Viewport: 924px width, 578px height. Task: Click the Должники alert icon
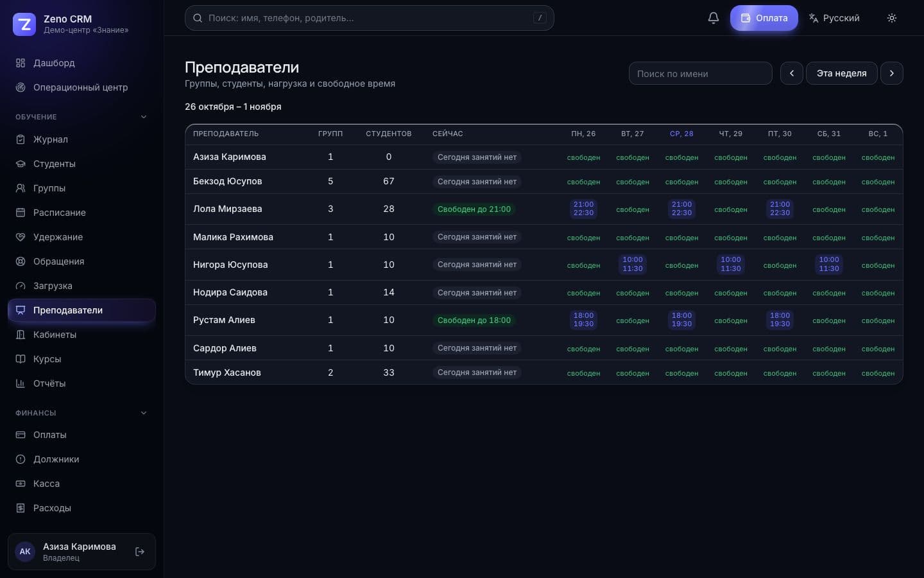21,459
